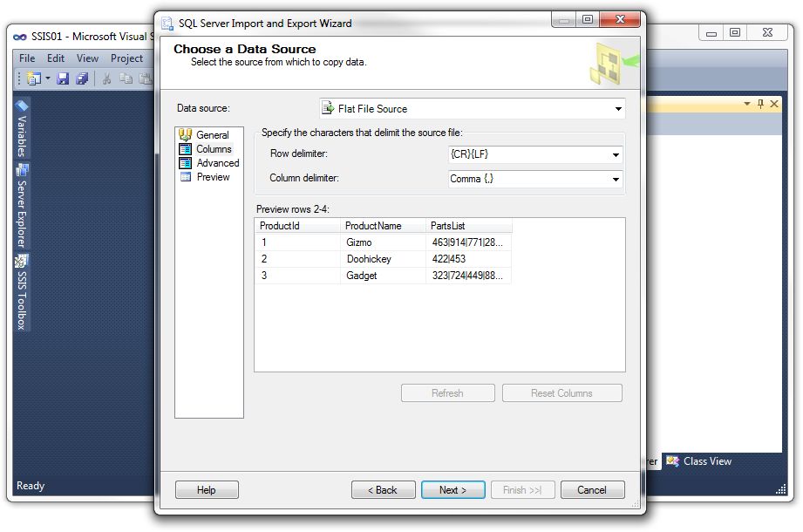Viewport: 803px width, 532px height.
Task: Maximize the Import and Export Wizard window
Action: pyautogui.click(x=588, y=19)
